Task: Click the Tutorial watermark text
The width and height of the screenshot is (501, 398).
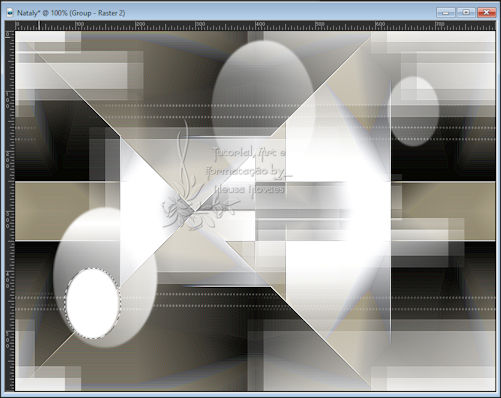Action: pyautogui.click(x=249, y=153)
